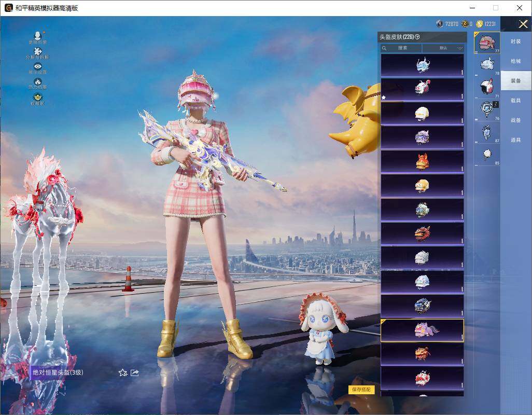Choose the white and yellow helmet skin
The height and width of the screenshot is (415, 532).
tap(422, 113)
